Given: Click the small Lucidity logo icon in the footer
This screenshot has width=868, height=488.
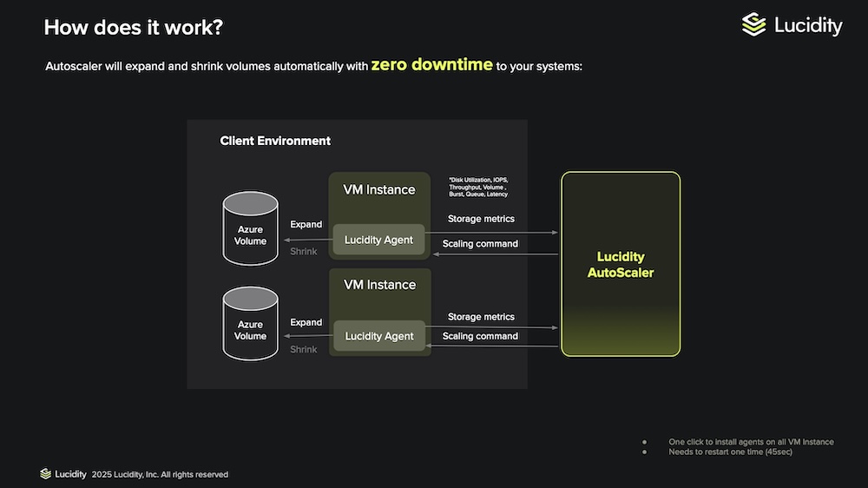Looking at the screenshot, I should click(45, 473).
